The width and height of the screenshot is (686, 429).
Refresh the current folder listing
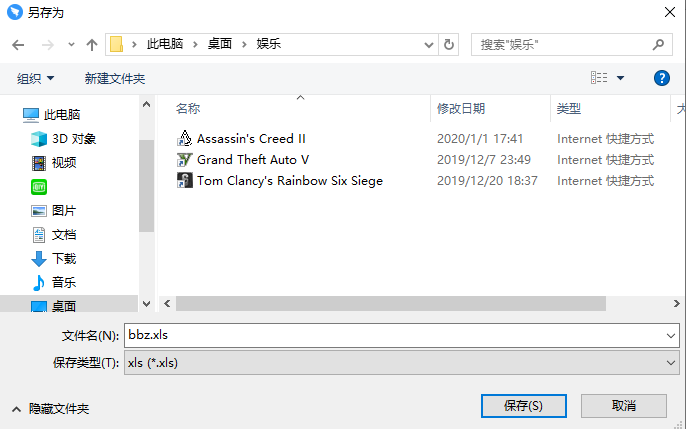click(x=448, y=45)
